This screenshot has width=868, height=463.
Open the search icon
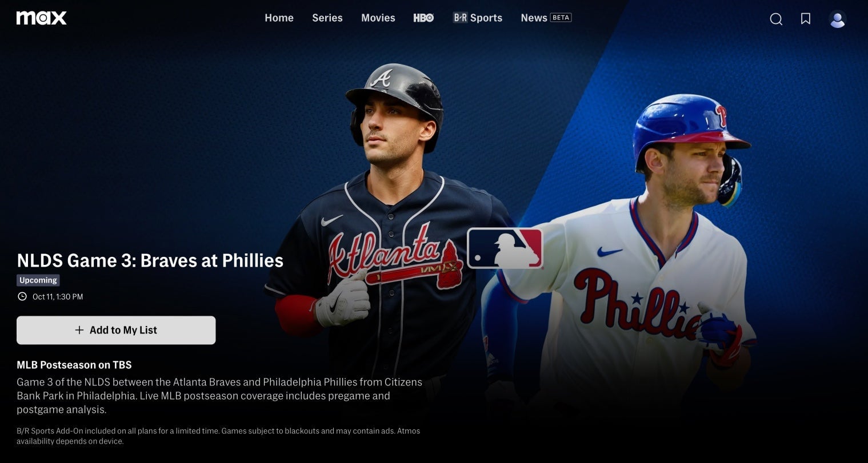776,19
